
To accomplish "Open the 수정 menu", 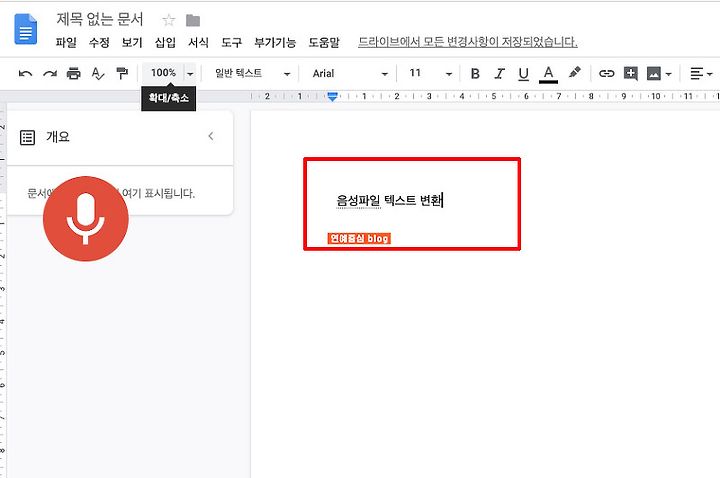I will click(99, 43).
